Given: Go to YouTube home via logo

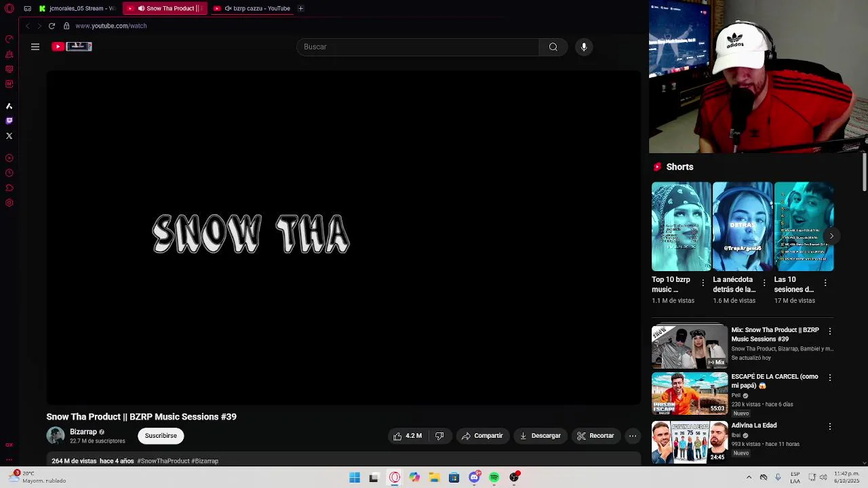Looking at the screenshot, I should 72,47.
